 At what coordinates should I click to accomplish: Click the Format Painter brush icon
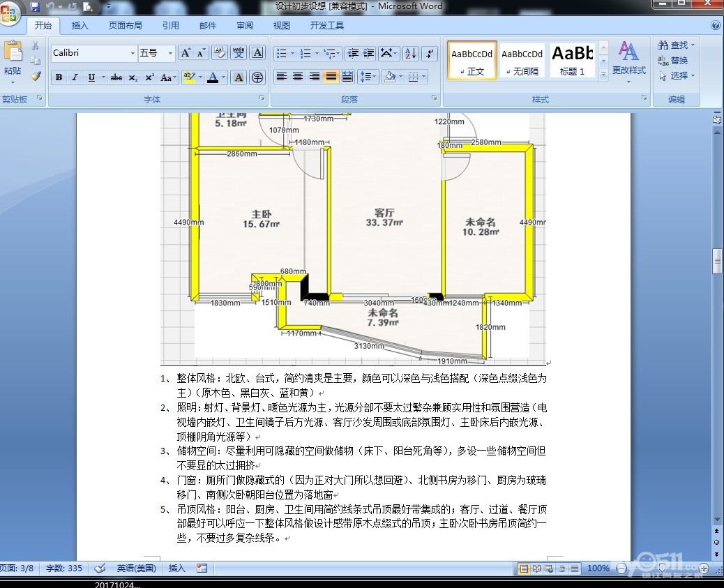tap(36, 76)
